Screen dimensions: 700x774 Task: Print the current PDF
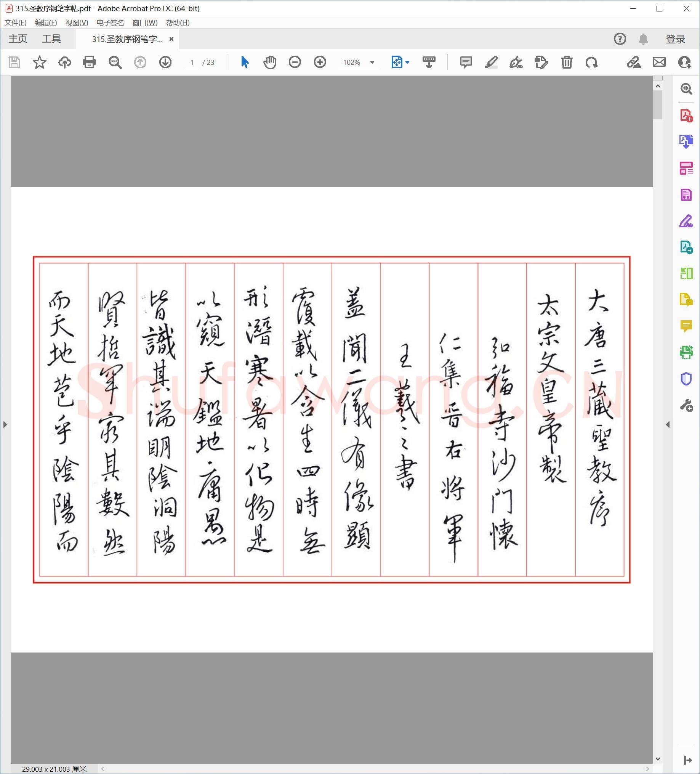coord(89,62)
